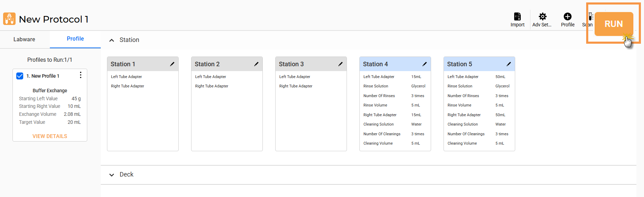Viewport: 644px width, 197px height.
Task: Edit Station 4 with pencil icon
Action: point(424,64)
